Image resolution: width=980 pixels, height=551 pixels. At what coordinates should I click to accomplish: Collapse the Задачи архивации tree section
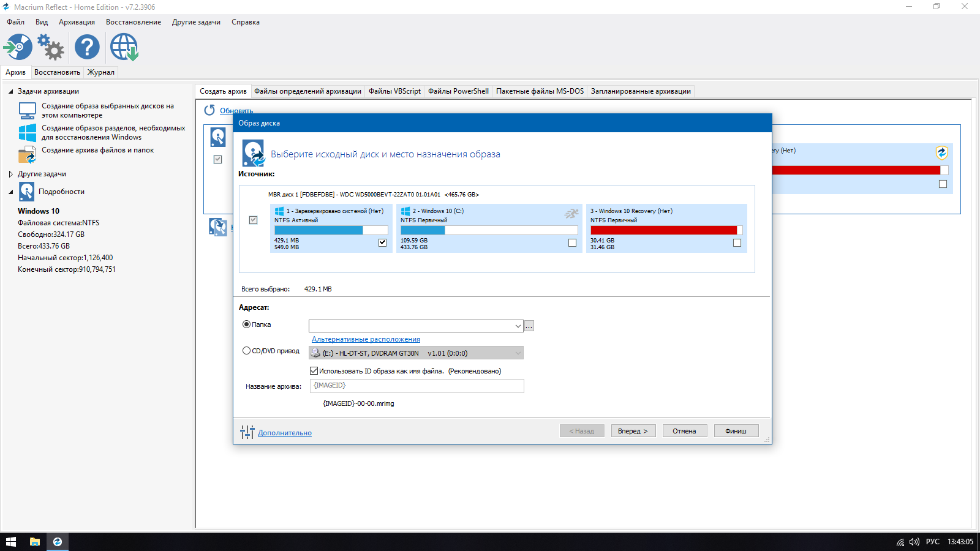click(10, 92)
